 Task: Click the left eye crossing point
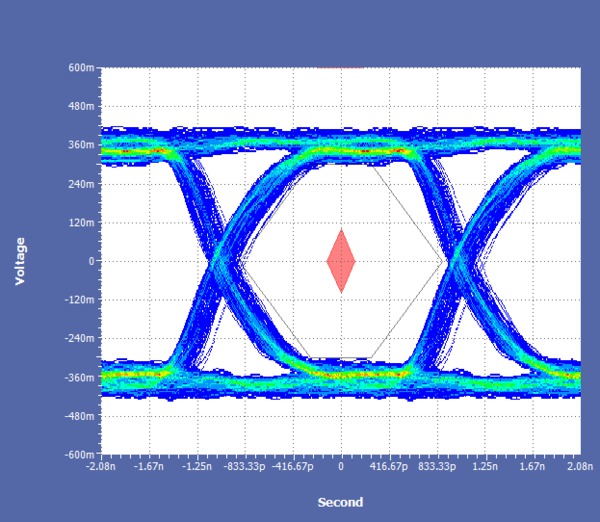[x=218, y=262]
